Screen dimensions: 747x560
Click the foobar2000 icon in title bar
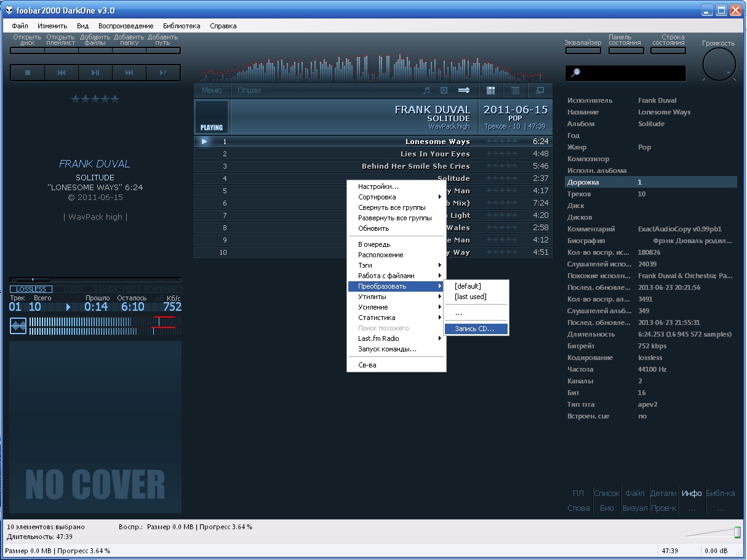(9, 10)
